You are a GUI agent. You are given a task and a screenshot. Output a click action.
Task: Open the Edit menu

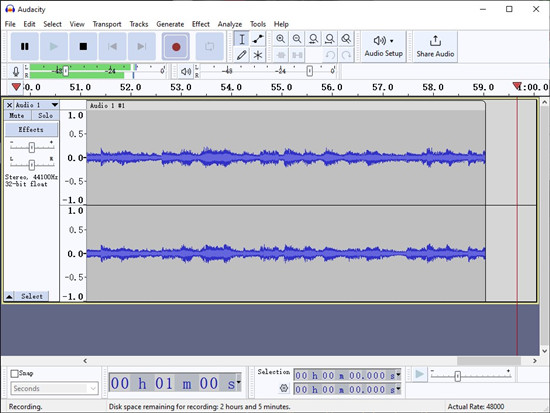[x=29, y=24]
